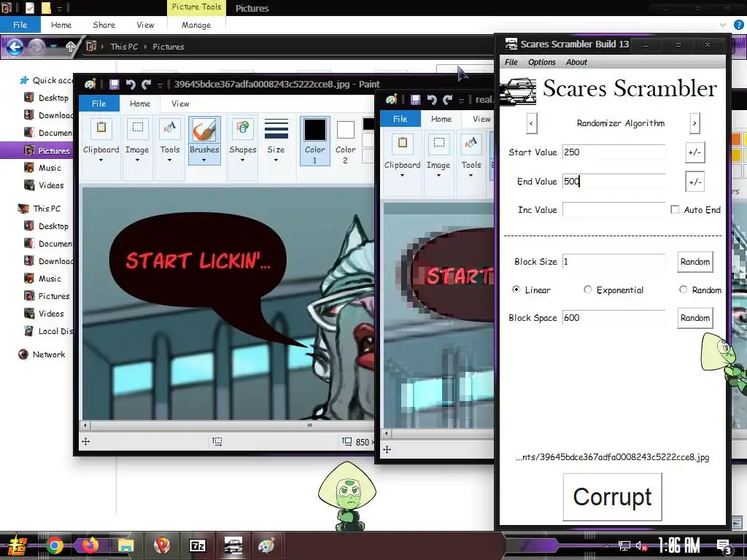The width and height of the screenshot is (747, 560).
Task: Open the Share tab in File Explorer
Action: click(104, 25)
